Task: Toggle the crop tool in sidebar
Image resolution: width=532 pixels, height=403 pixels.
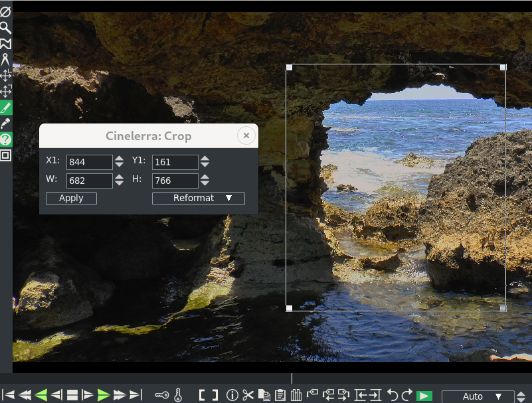Action: click(x=5, y=108)
